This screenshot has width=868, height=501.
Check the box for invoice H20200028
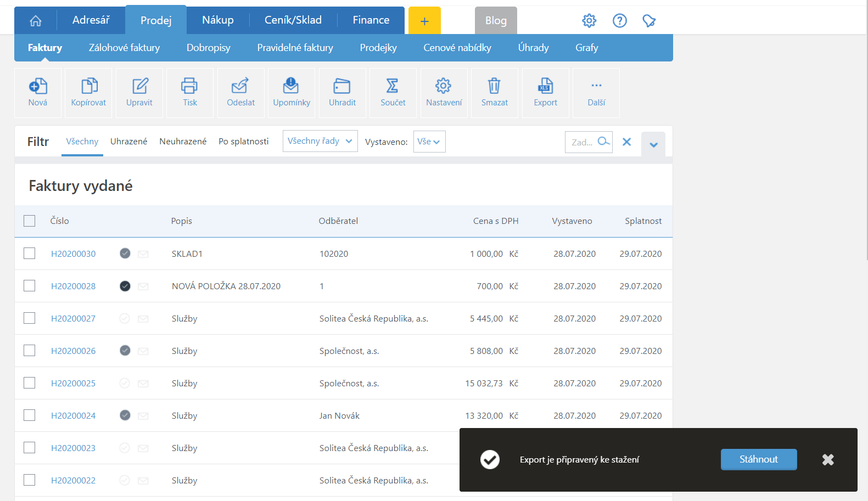(x=30, y=285)
